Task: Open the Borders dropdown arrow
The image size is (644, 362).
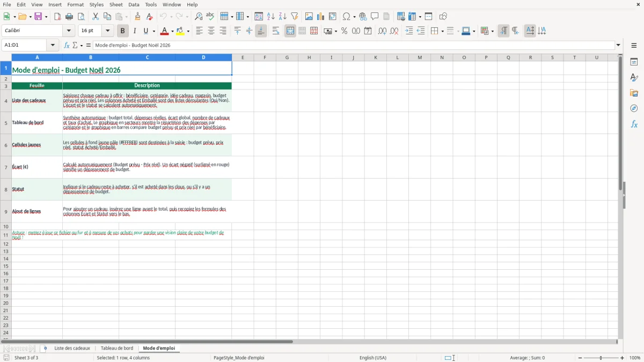Action: click(442, 31)
